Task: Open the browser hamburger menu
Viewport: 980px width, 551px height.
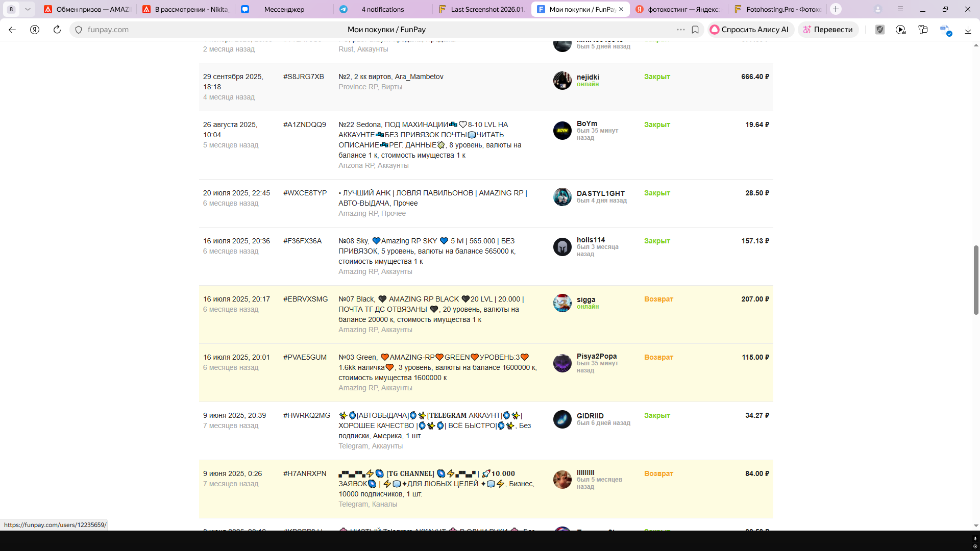Action: pyautogui.click(x=900, y=9)
